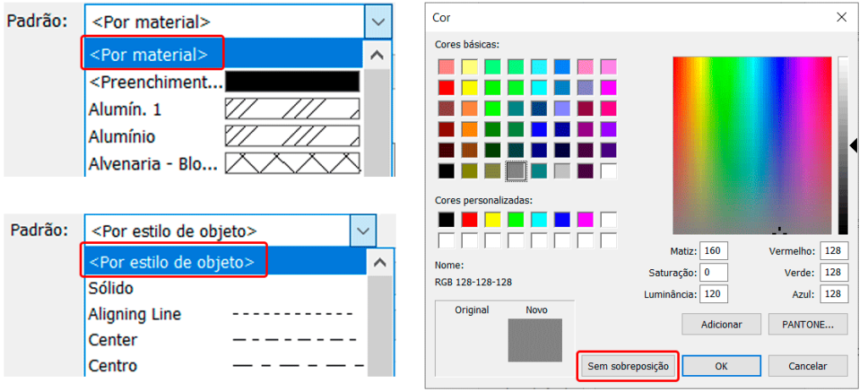Select the yellow custom color swatch
Screen dimensions: 868x392
492,219
